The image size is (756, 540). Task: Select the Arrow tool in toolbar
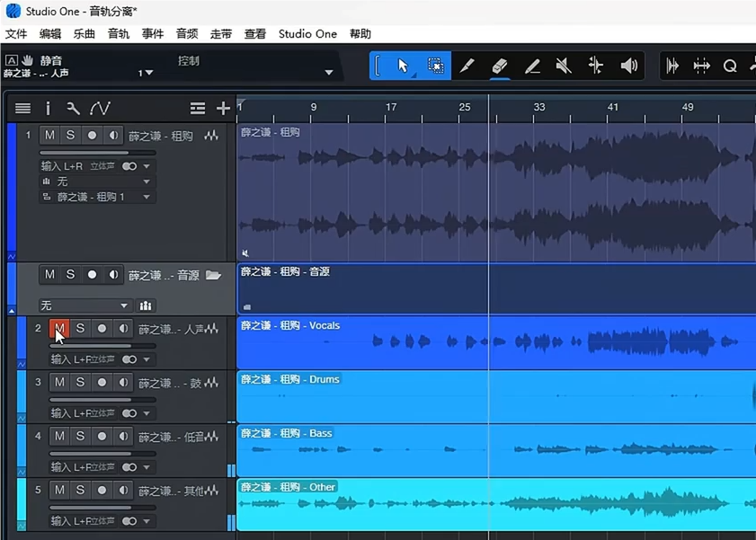tap(403, 66)
